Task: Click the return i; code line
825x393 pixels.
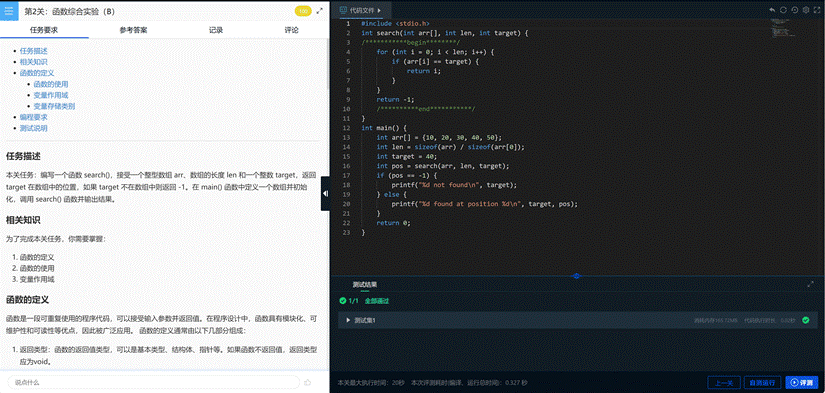Action: coord(424,71)
